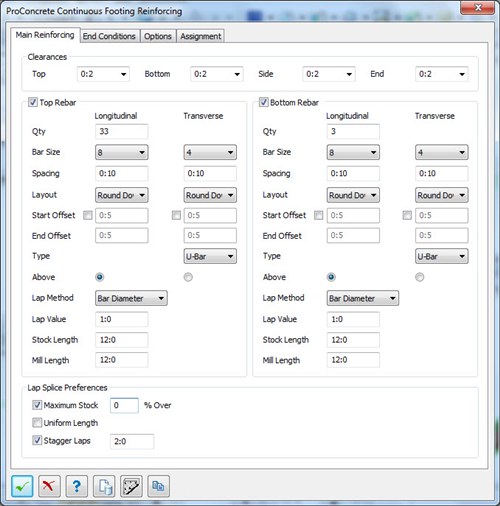Click Top Rebar Mill Length field
500x506 pixels.
point(122,360)
